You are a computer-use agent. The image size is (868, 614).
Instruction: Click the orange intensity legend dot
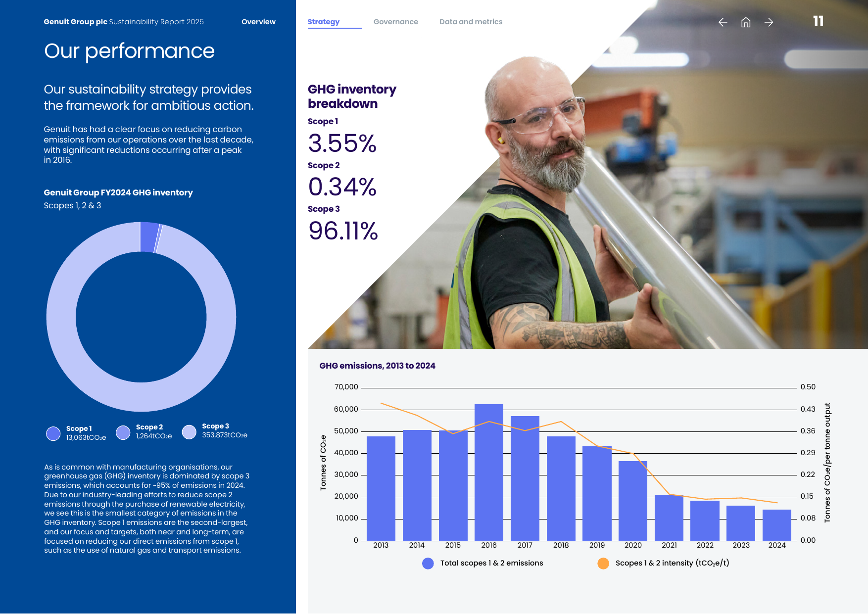point(603,564)
